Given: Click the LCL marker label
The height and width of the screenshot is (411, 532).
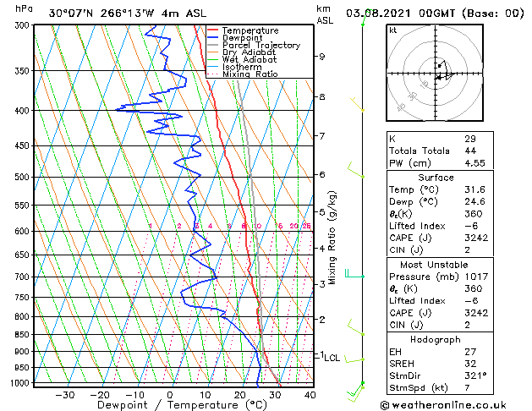Looking at the screenshot, I should [332, 358].
